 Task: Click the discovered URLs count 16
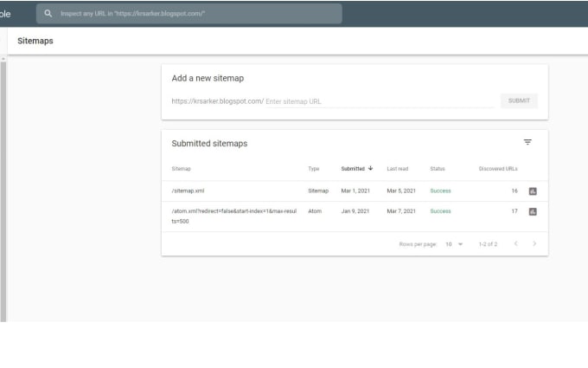click(x=514, y=190)
